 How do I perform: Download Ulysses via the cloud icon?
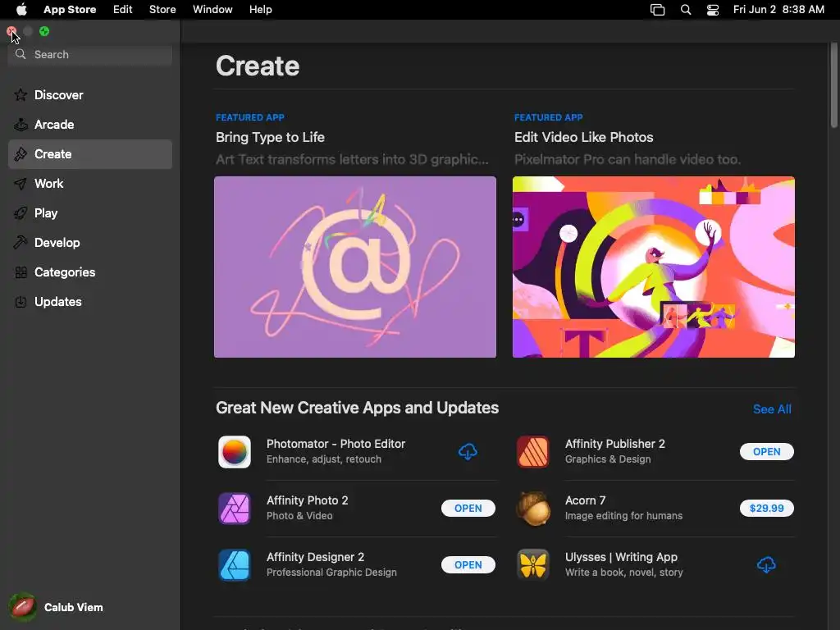pos(766,564)
